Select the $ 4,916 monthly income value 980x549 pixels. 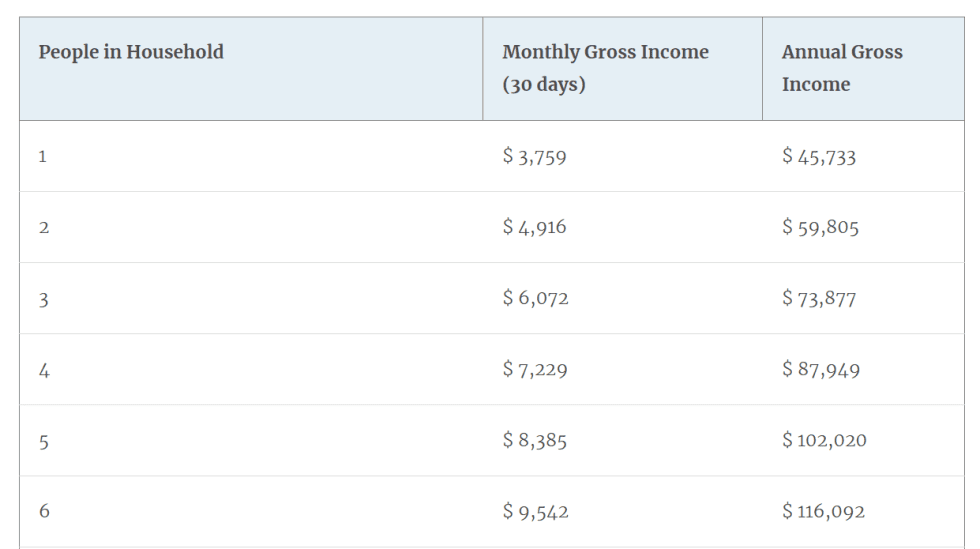point(535,227)
